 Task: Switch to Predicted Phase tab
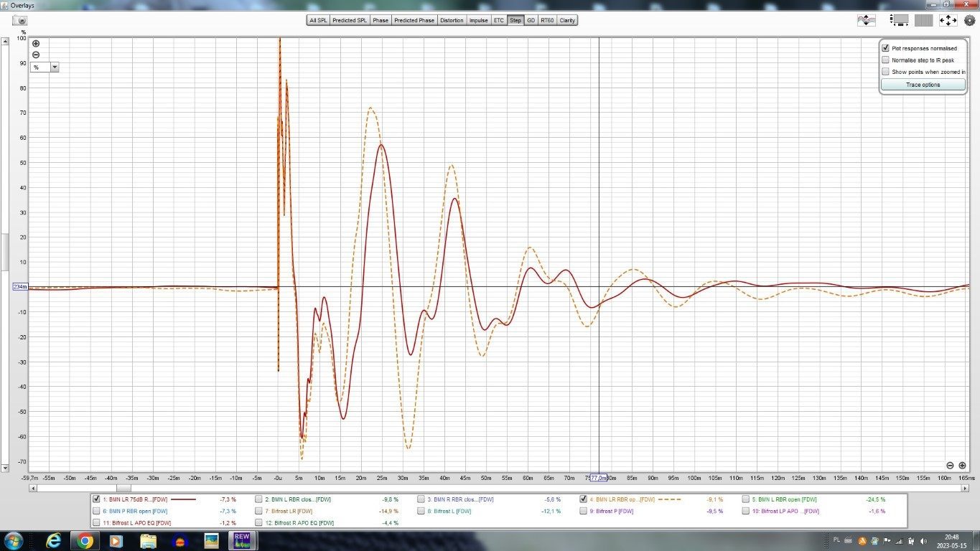click(414, 20)
